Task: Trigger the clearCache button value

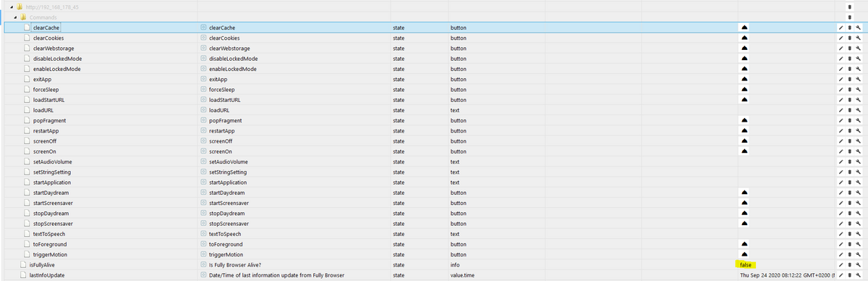Action: [x=744, y=28]
